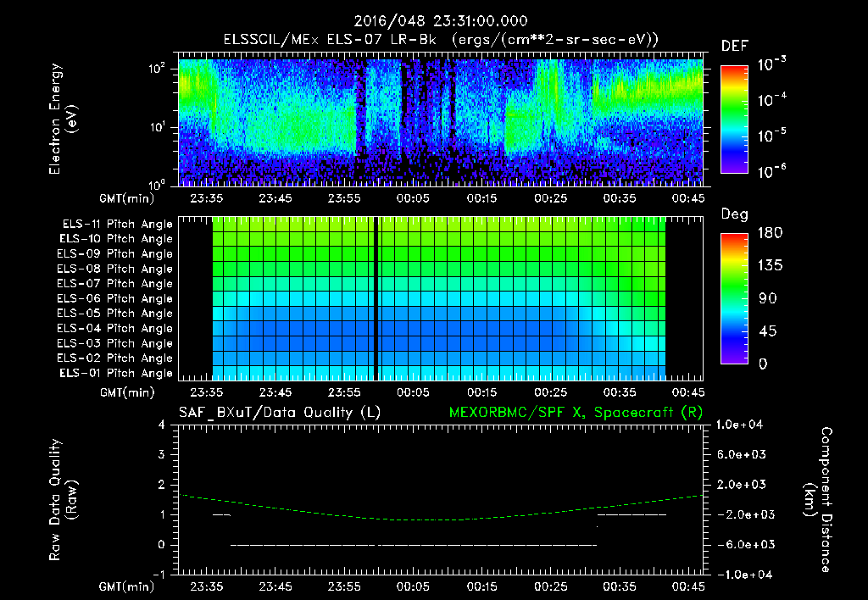Click the SAF_BXuT/Data Quality (L) label
This screenshot has height=600, width=868.
pyautogui.click(x=280, y=413)
